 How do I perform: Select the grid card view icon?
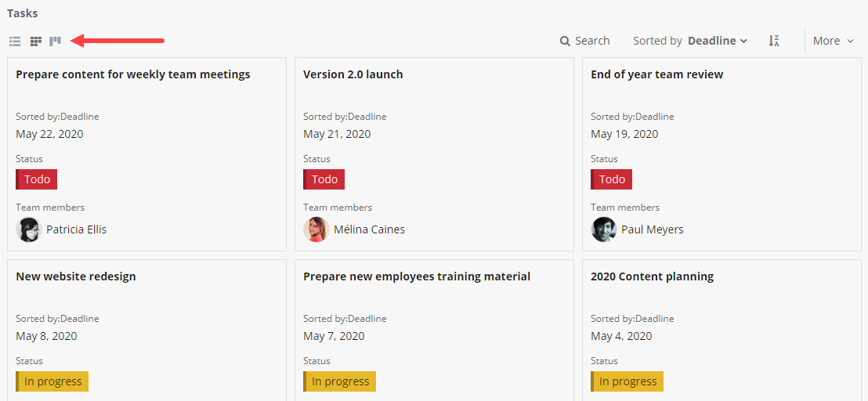click(x=35, y=41)
